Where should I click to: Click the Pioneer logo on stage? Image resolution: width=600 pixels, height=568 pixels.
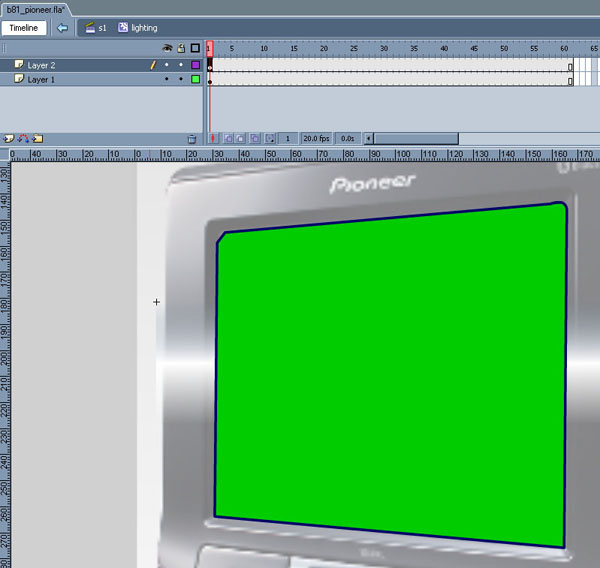point(372,184)
